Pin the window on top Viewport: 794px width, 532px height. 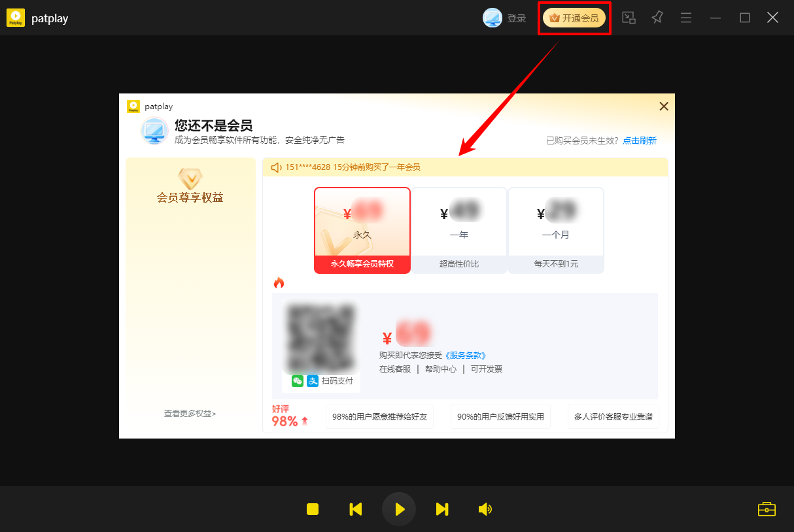657,18
